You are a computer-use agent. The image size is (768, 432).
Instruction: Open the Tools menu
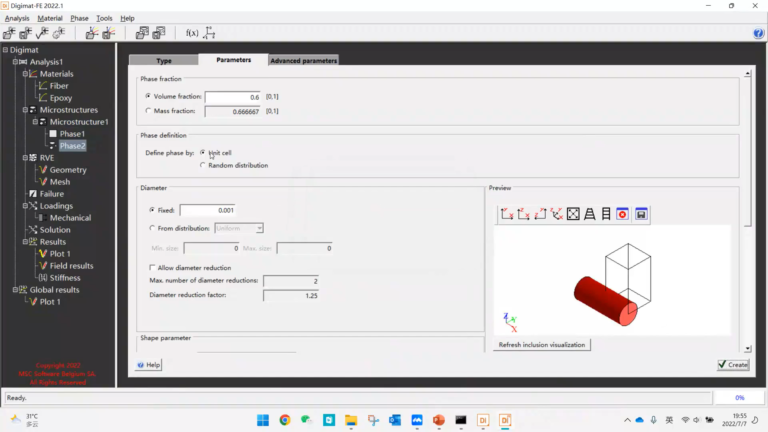pos(104,18)
